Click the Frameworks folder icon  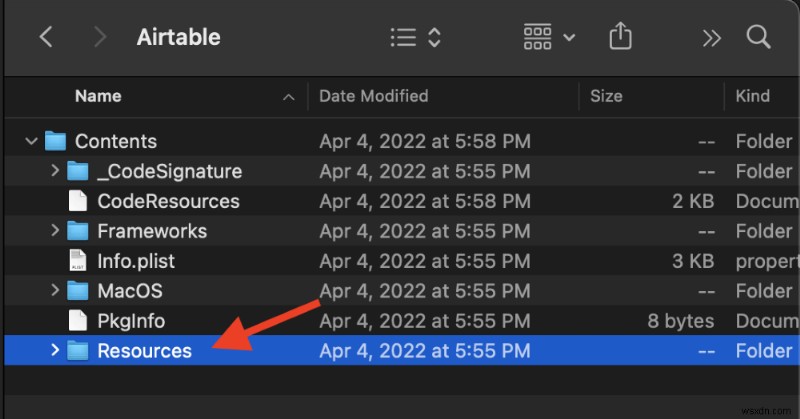coord(77,231)
